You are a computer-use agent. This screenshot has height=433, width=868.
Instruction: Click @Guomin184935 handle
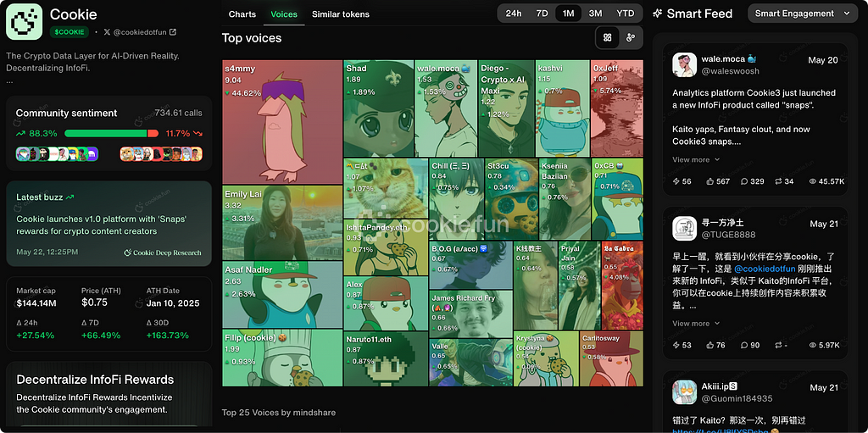(x=737, y=398)
